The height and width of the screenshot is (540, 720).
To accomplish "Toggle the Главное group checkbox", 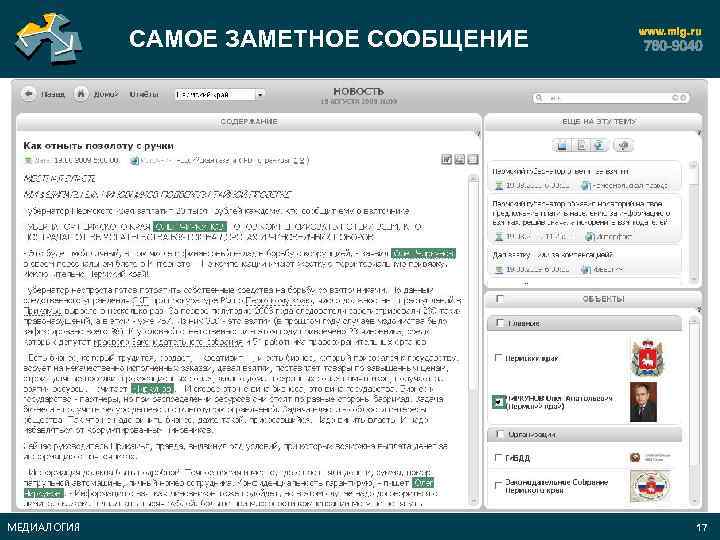I will coord(500,323).
